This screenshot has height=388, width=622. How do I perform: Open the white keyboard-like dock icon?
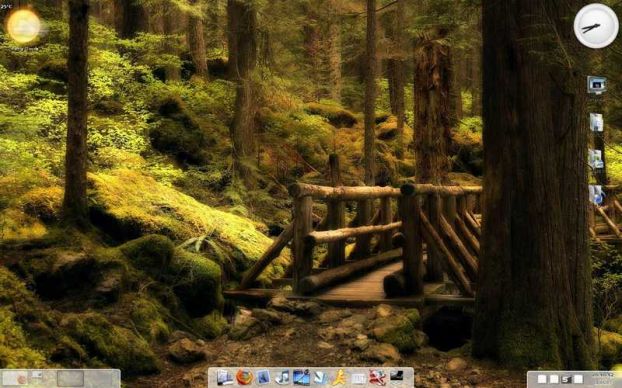[359, 378]
